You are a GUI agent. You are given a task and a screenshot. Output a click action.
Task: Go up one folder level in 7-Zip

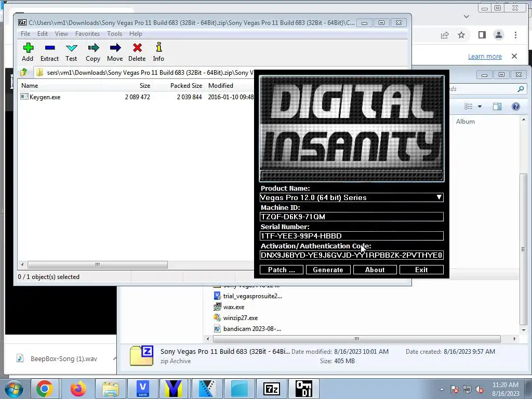24,72
